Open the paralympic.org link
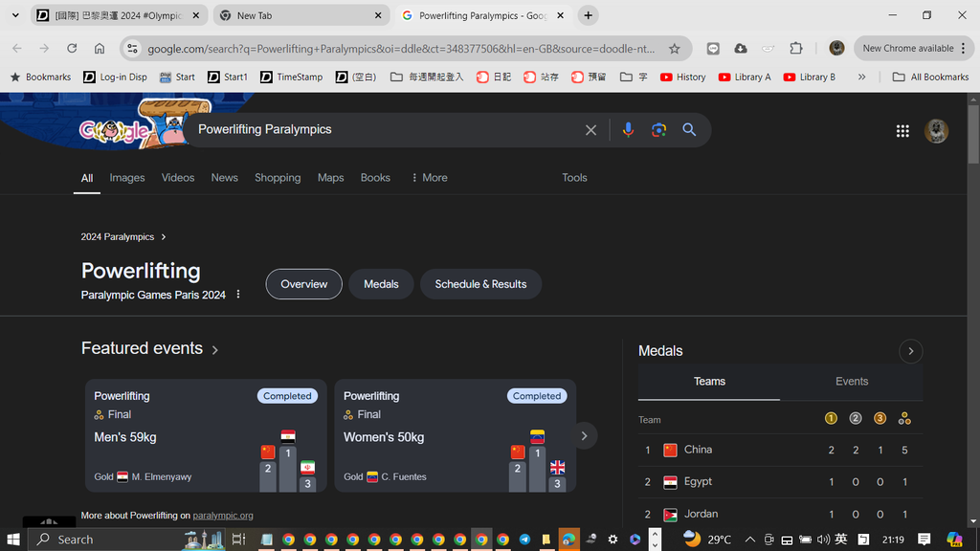 click(222, 516)
